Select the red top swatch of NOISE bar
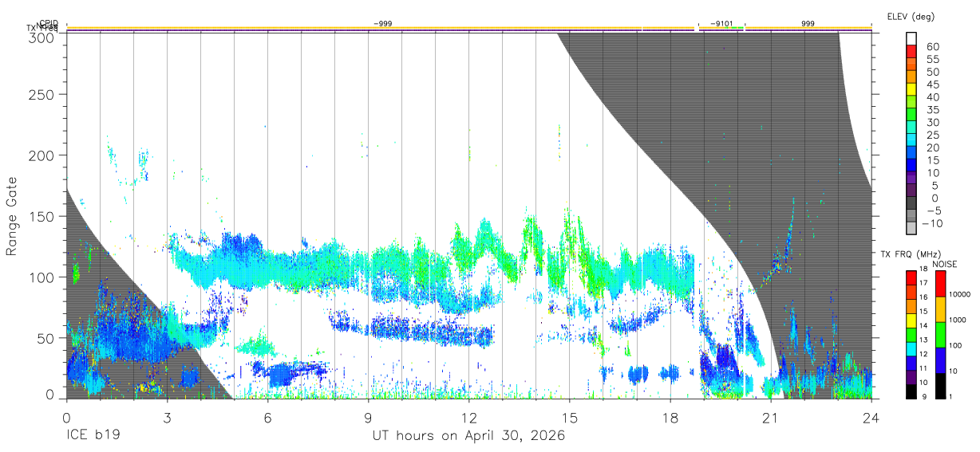 [x=941, y=283]
